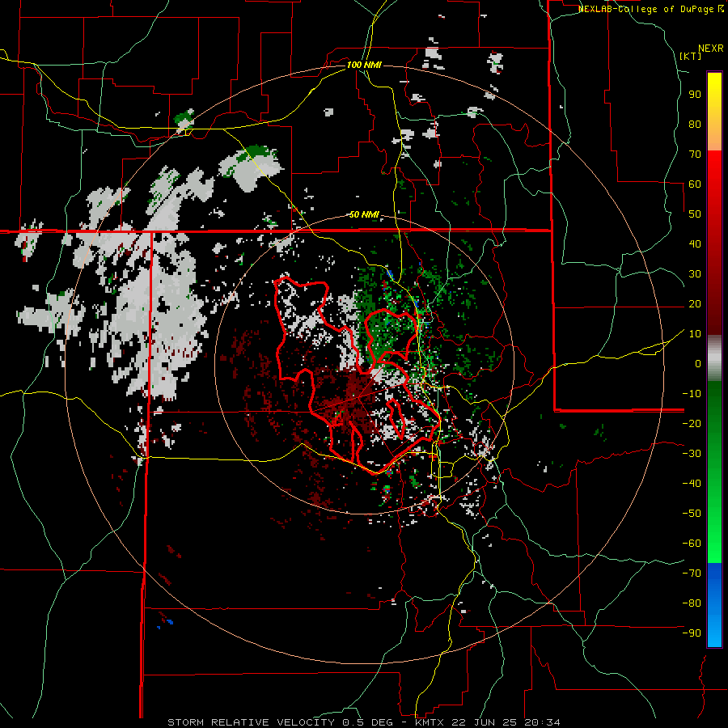Click the 90 value on the velocity scale
The height and width of the screenshot is (728, 728).
point(695,95)
